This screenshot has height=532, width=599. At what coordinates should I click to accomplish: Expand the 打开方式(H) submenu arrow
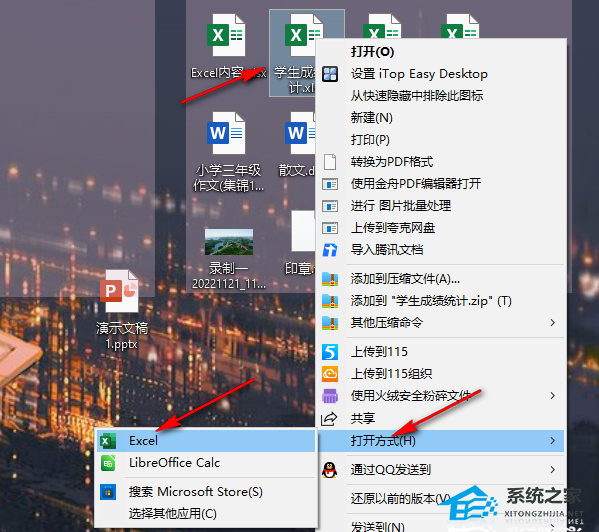click(552, 441)
